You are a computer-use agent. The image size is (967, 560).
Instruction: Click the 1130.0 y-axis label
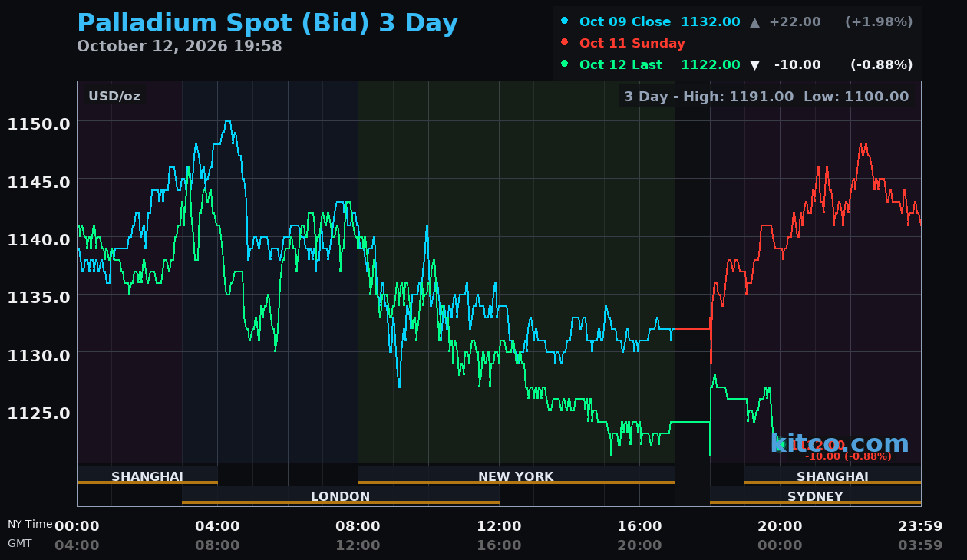tap(39, 355)
